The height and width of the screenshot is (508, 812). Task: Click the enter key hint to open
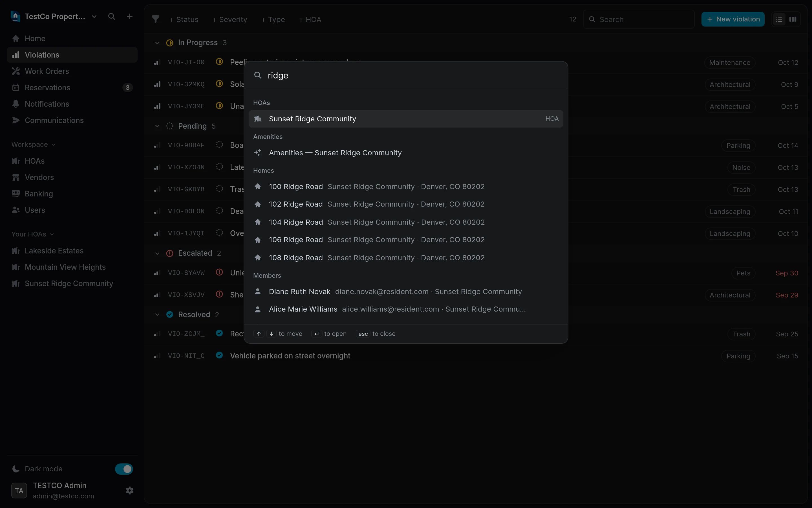click(x=317, y=334)
